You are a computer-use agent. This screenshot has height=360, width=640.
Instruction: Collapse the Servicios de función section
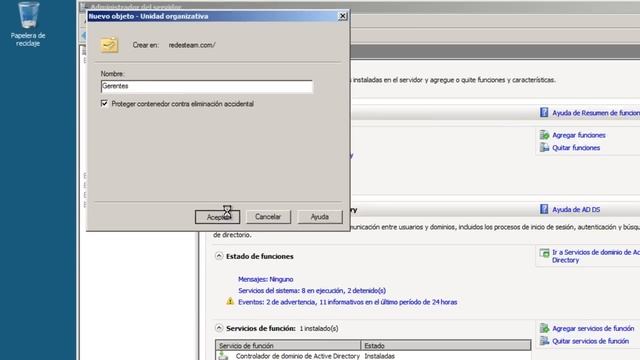point(219,328)
